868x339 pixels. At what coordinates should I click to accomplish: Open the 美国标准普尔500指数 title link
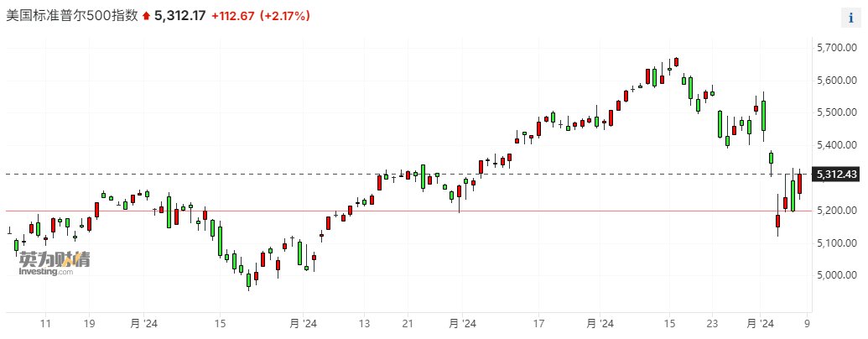[x=72, y=15]
